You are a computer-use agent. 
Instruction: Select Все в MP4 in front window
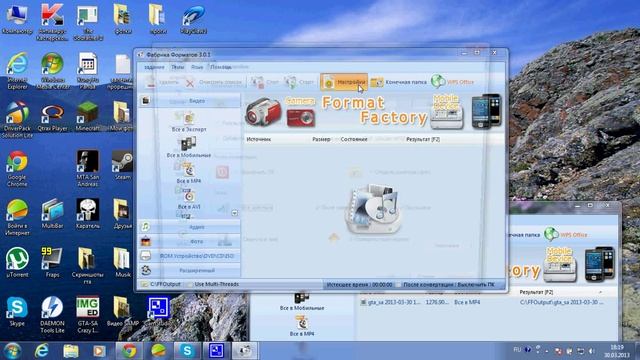click(189, 173)
